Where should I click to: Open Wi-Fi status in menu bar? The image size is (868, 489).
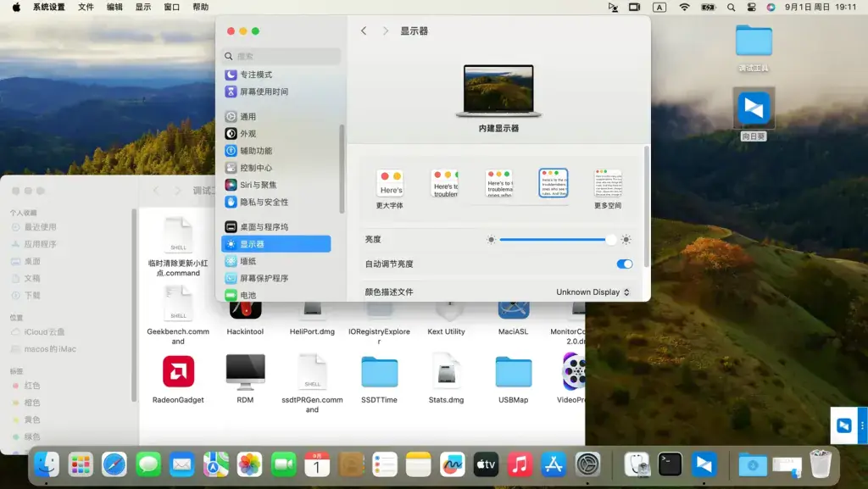684,7
